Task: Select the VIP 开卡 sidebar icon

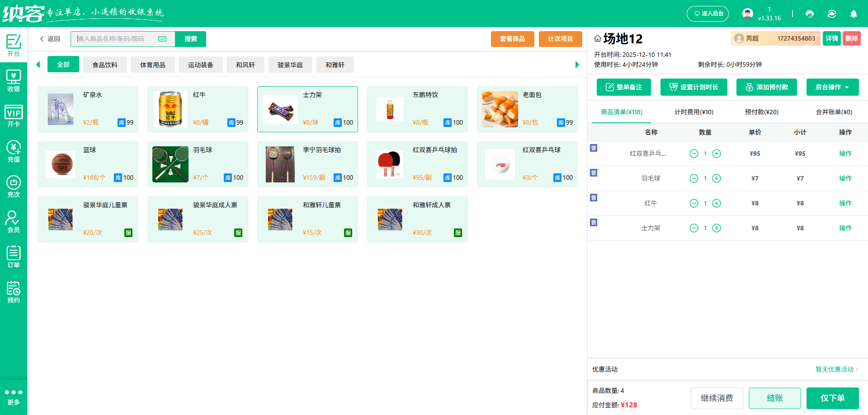Action: tap(14, 117)
